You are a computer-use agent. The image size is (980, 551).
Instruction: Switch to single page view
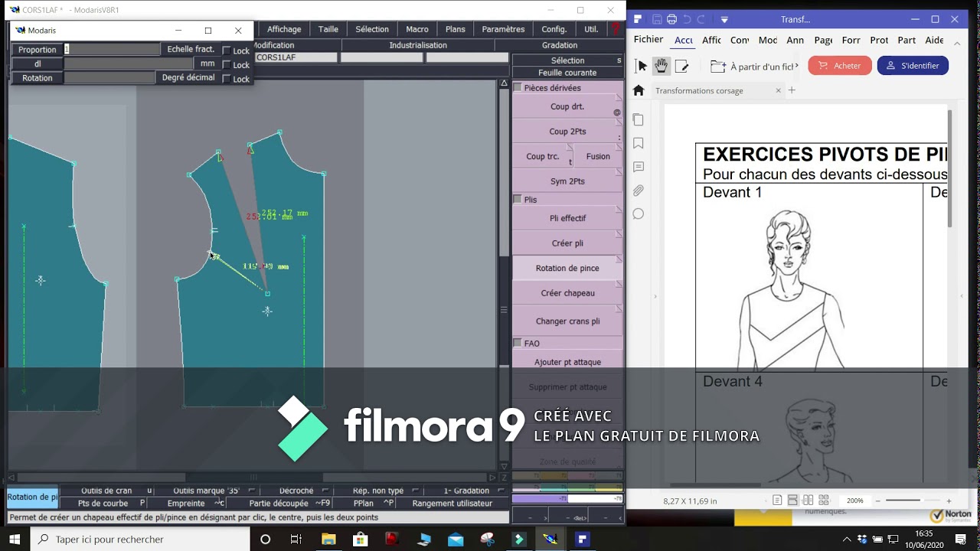click(778, 500)
